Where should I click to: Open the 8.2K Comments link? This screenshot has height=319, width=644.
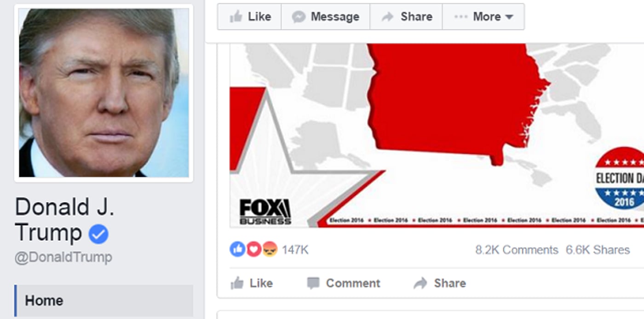click(x=517, y=250)
